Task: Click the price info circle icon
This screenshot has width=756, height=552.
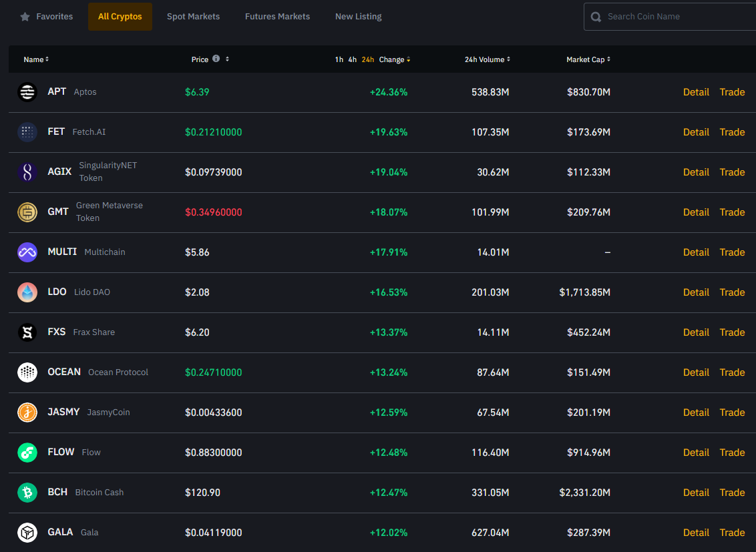Action: point(216,59)
